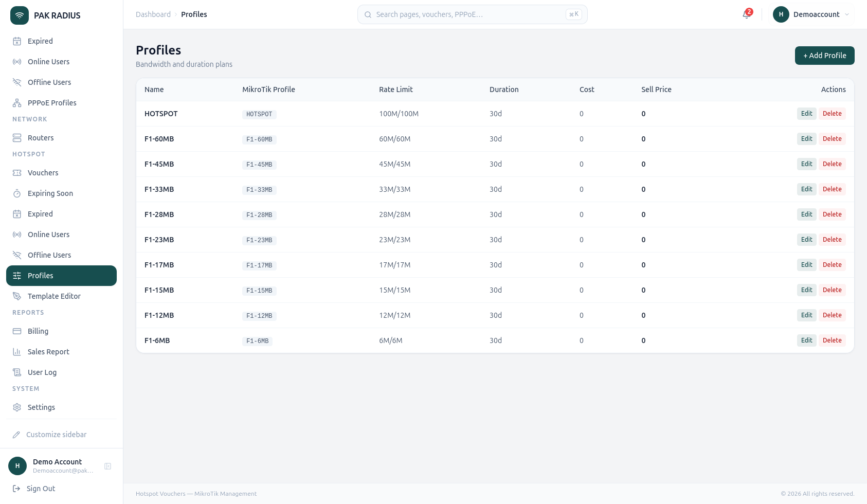Edit the F1-60MB profile

pyautogui.click(x=807, y=139)
